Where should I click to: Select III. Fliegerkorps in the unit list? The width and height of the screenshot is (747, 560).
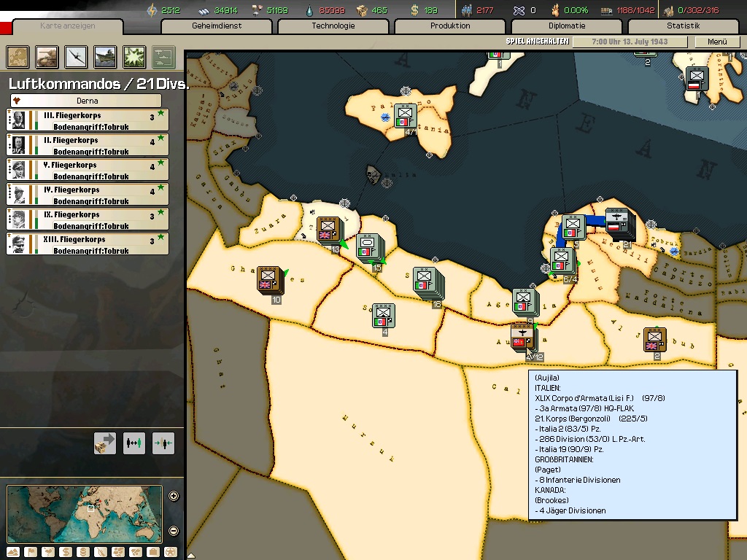click(88, 120)
